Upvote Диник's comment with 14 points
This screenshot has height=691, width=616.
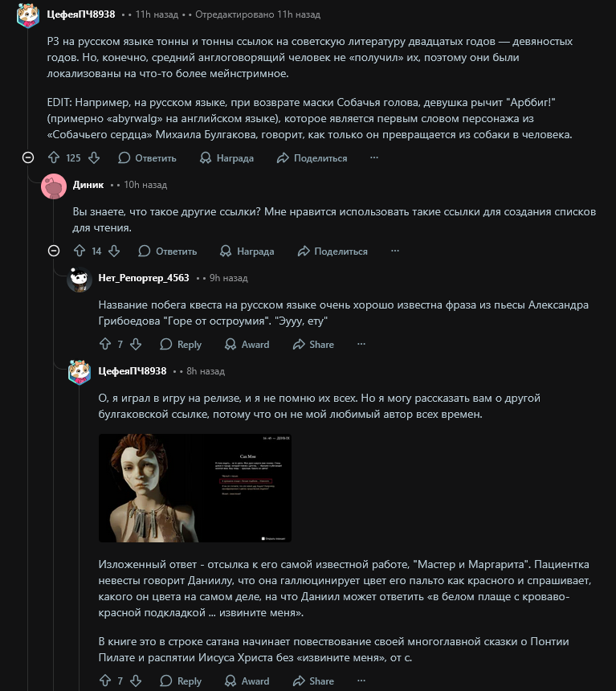80,251
